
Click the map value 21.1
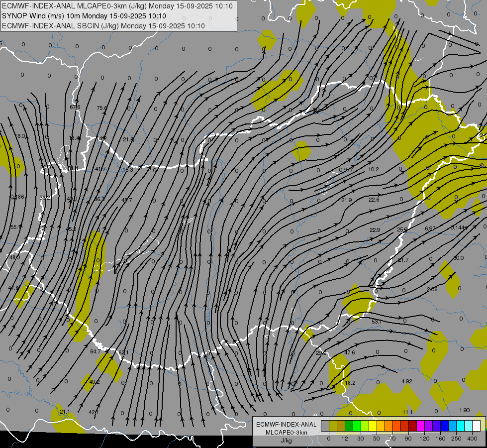pos(65,412)
